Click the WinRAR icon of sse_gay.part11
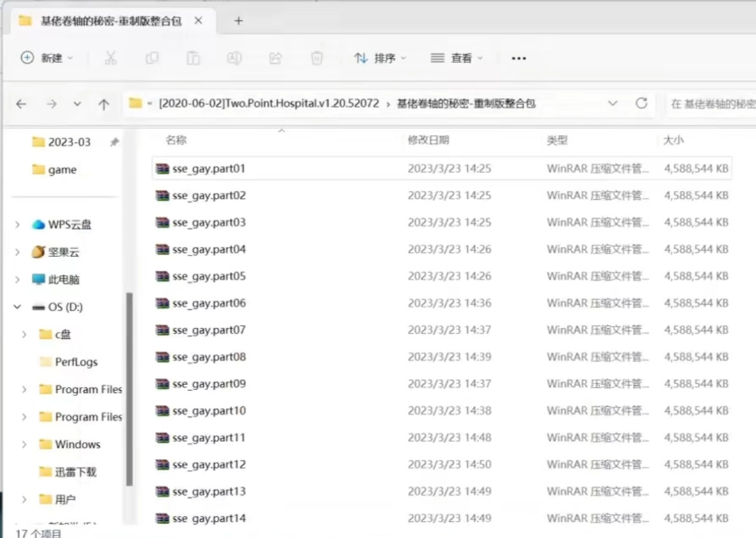Viewport: 756px width, 538px height. coord(163,437)
